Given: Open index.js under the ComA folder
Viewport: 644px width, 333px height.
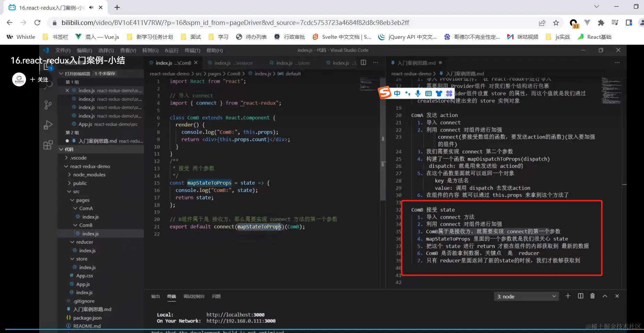Looking at the screenshot, I should (90, 217).
